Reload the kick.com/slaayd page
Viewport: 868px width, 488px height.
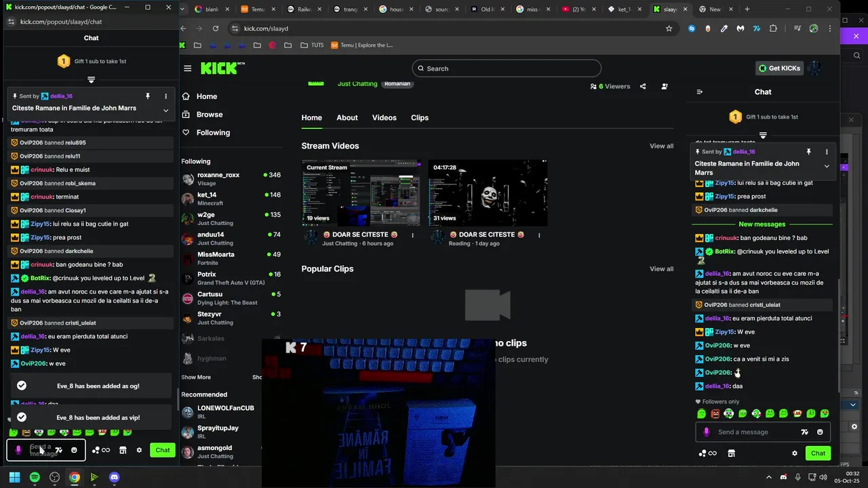[x=216, y=28]
